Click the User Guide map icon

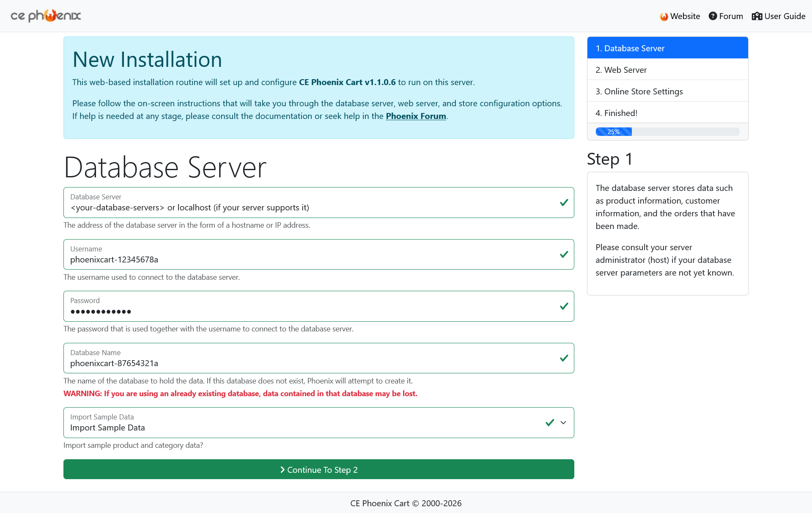tap(757, 16)
